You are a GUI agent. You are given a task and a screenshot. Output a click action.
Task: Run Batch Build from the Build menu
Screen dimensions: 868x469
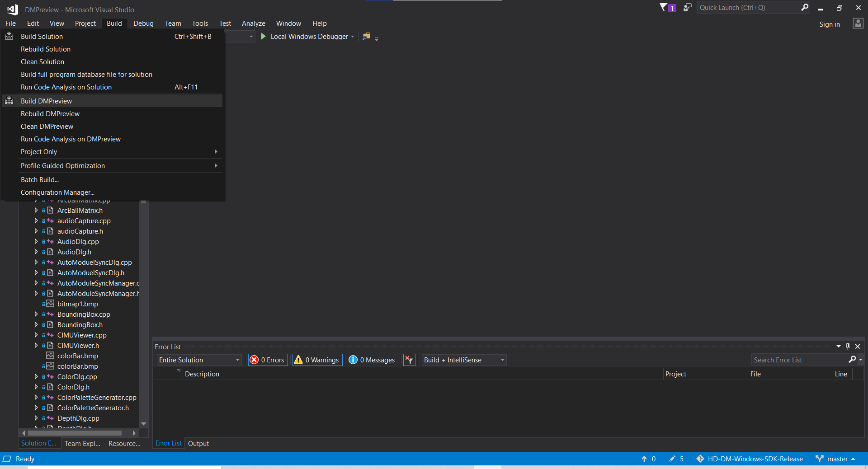(40, 179)
